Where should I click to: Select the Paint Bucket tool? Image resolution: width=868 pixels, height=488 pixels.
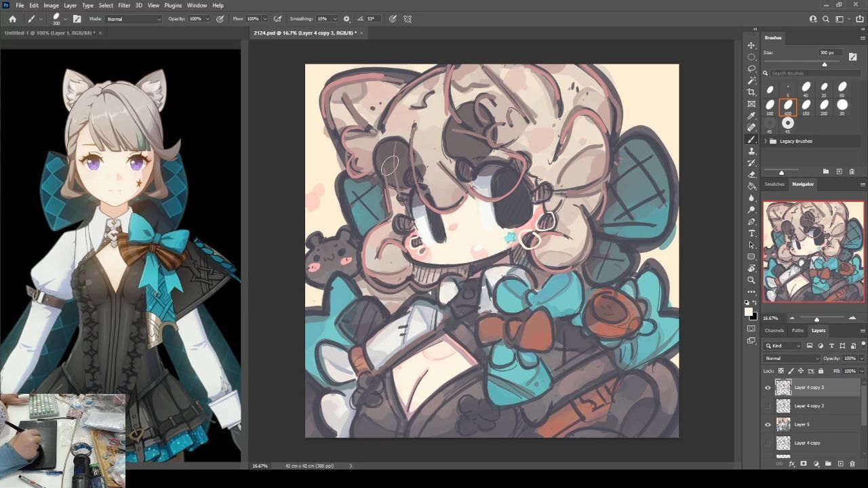(751, 186)
